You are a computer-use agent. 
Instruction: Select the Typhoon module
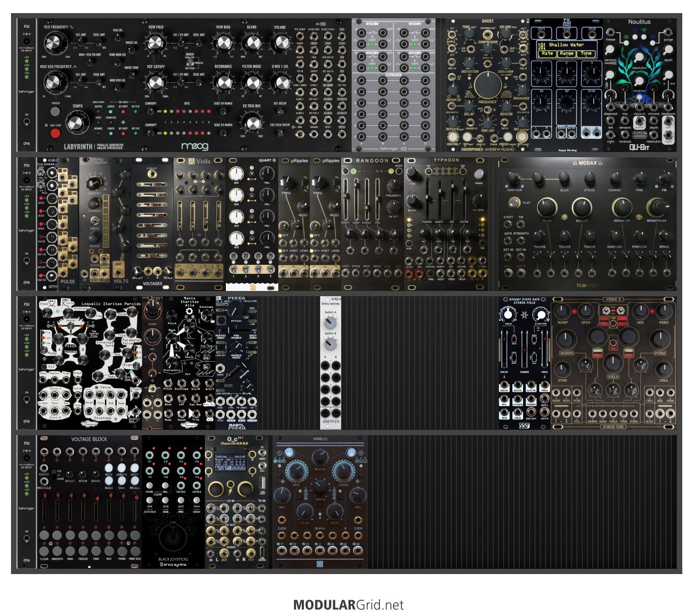coord(446,224)
